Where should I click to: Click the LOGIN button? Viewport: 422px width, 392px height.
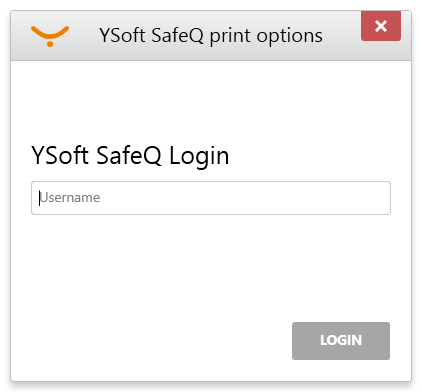[x=341, y=341]
